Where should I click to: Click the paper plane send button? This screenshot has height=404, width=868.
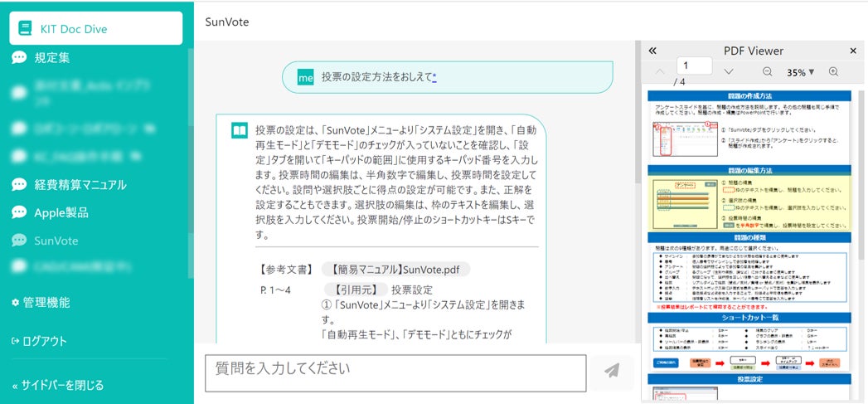click(612, 371)
